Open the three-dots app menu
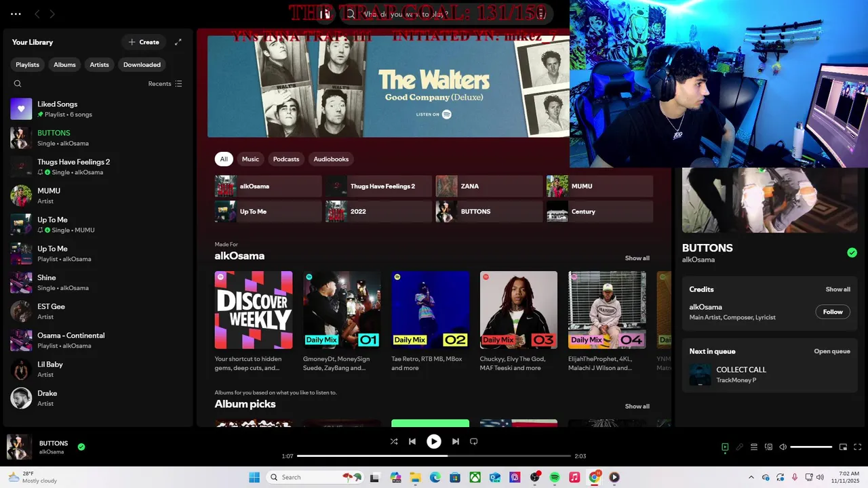Viewport: 868px width, 488px height. pos(16,14)
